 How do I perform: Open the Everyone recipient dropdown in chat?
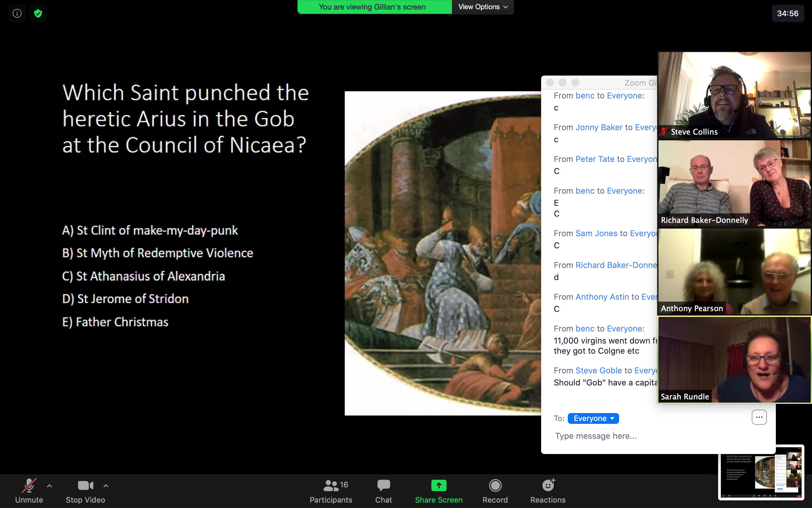point(593,418)
